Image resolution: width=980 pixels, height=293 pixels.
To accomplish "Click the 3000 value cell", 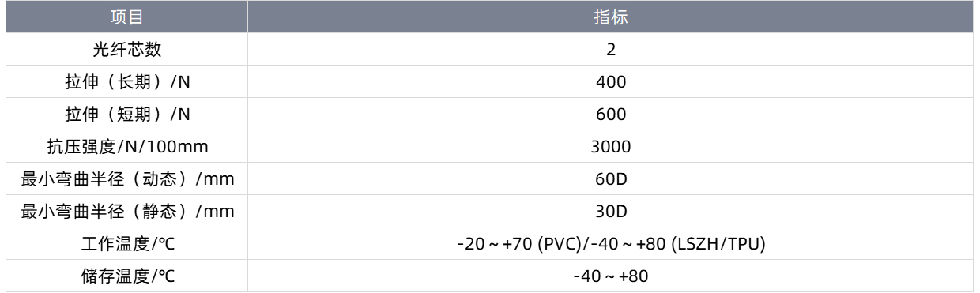I will tap(611, 146).
